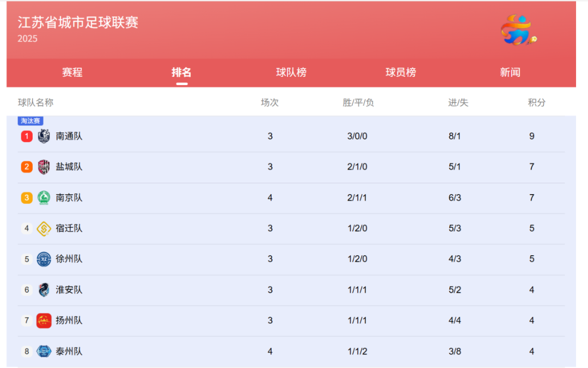The width and height of the screenshot is (588, 368).
Task: Click the yellow rank 3 badge
Action: coord(27,197)
